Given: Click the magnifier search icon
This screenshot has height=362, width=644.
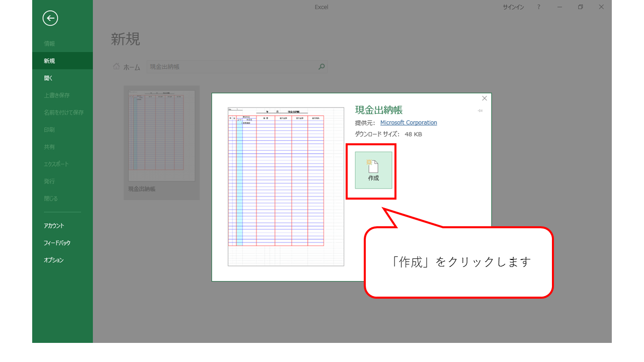Looking at the screenshot, I should tap(322, 66).
